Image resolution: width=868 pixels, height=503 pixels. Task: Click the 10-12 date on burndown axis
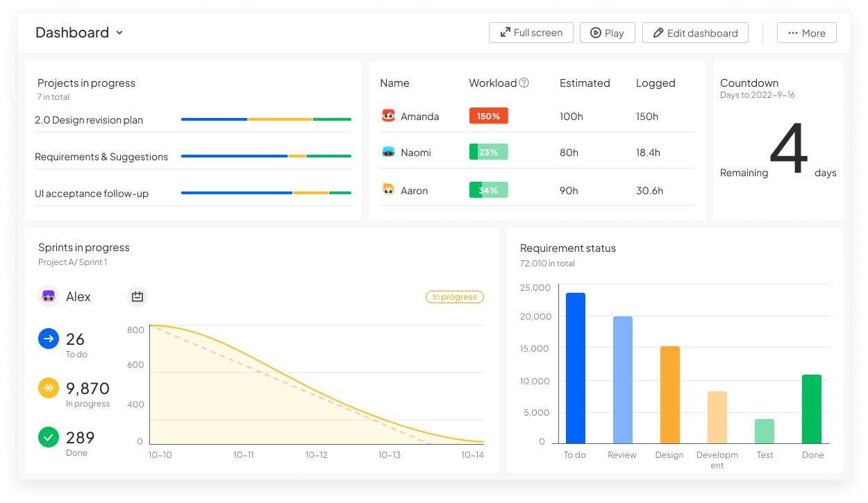[317, 455]
